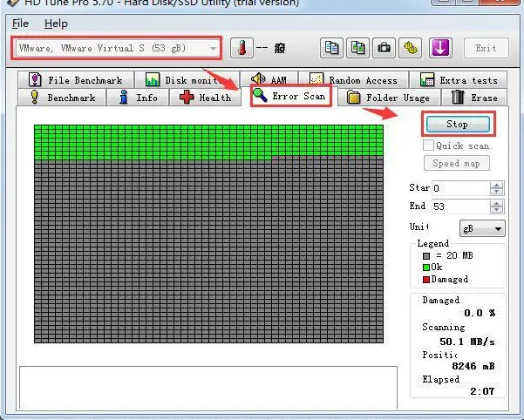
Task: Click inside the End value field
Action: coord(459,207)
